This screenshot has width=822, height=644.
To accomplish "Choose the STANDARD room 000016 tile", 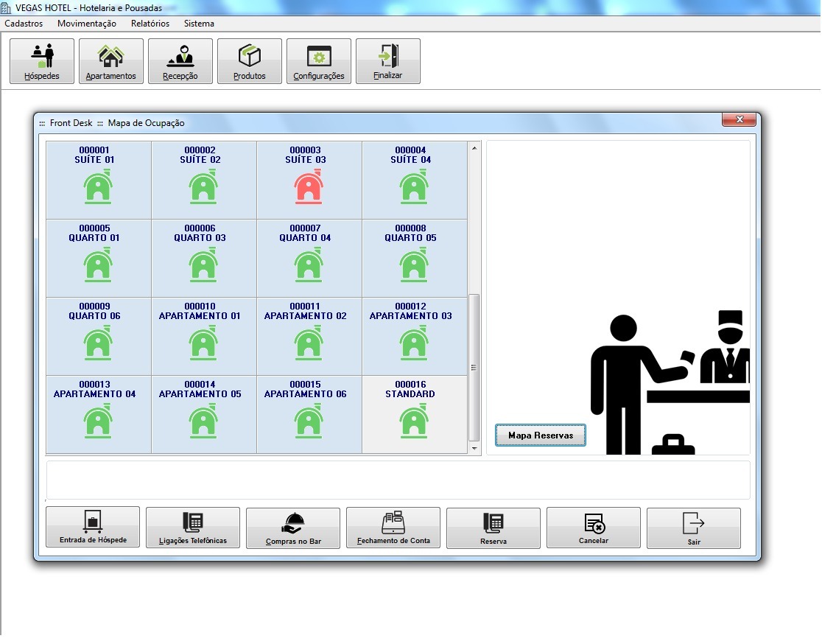I will click(414, 414).
